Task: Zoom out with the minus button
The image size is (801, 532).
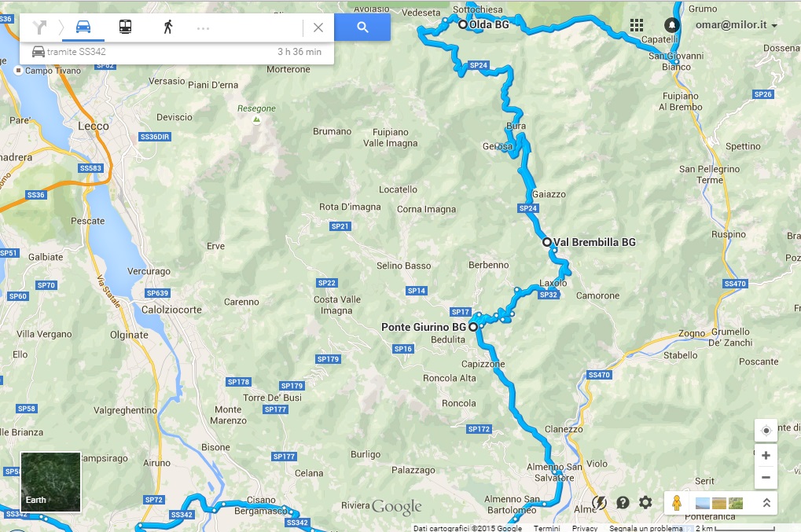Action: point(766,477)
